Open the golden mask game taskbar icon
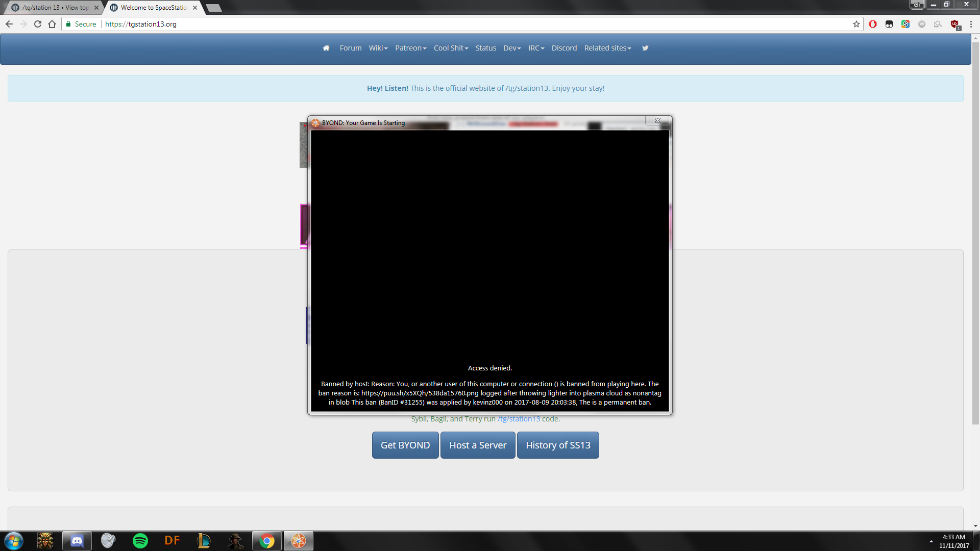The width and height of the screenshot is (980, 551). tap(45, 541)
